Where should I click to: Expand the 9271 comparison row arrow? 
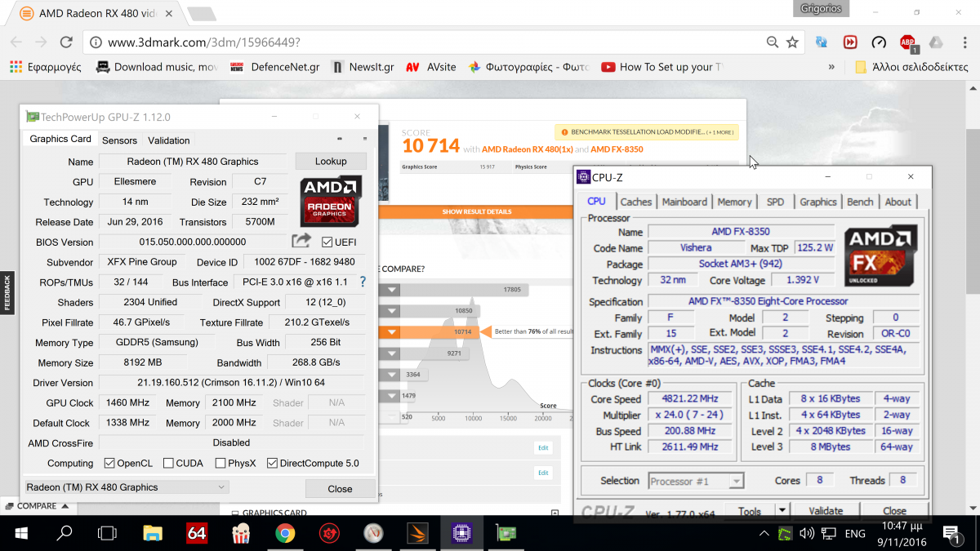(x=393, y=353)
